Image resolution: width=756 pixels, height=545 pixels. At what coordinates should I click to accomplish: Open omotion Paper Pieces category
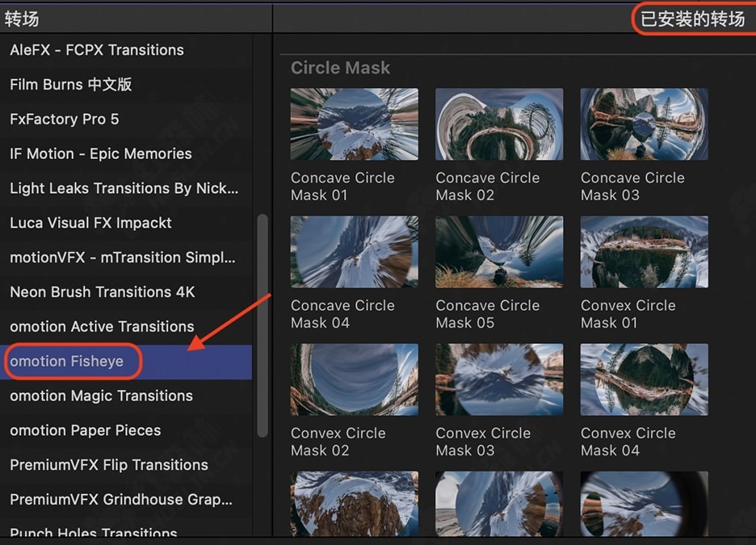(85, 430)
